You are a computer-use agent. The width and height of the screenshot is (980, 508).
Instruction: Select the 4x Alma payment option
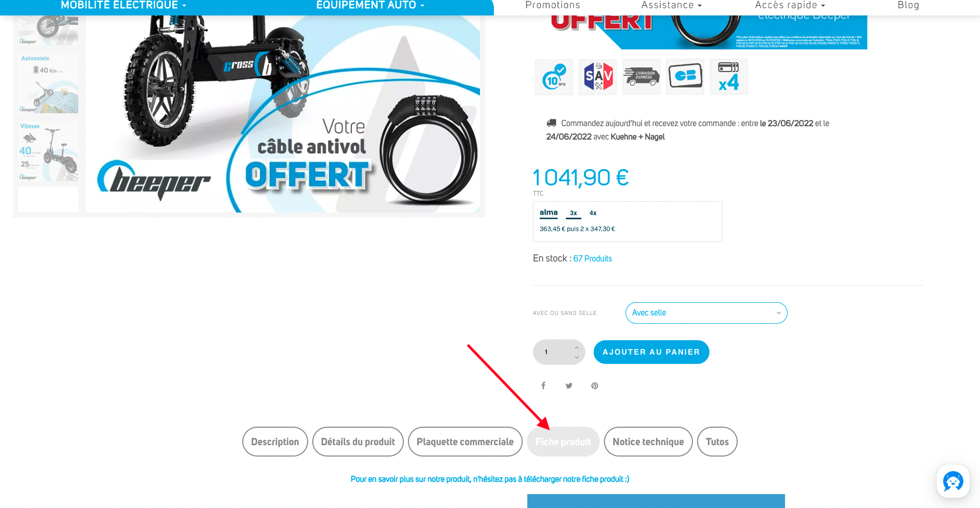coord(593,213)
